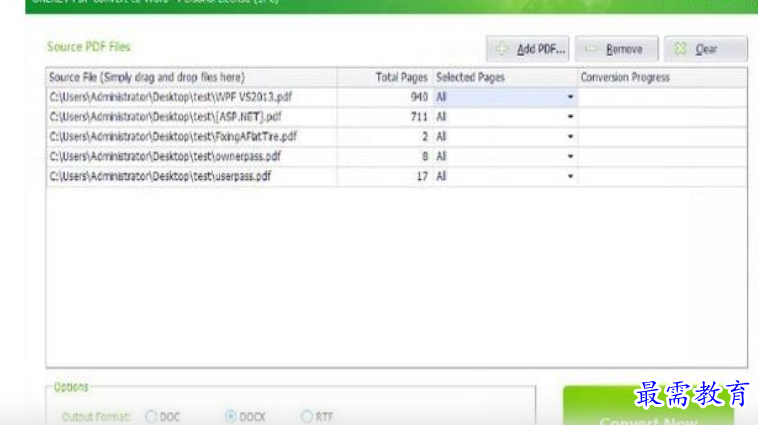
Task: Open Selected Pages dropdown for [ASP.NET].pdf
Action: pyautogui.click(x=570, y=117)
